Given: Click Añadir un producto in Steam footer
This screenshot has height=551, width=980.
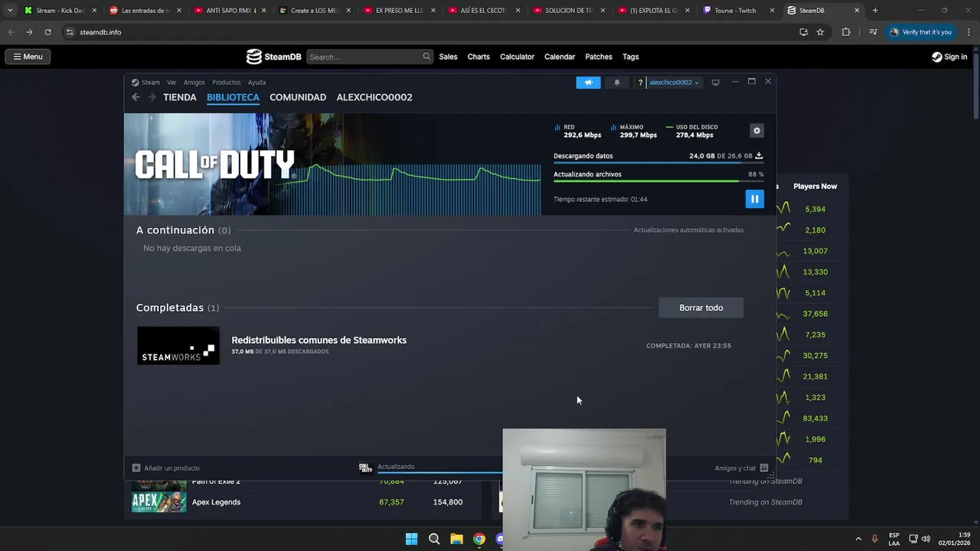Looking at the screenshot, I should click(x=166, y=468).
